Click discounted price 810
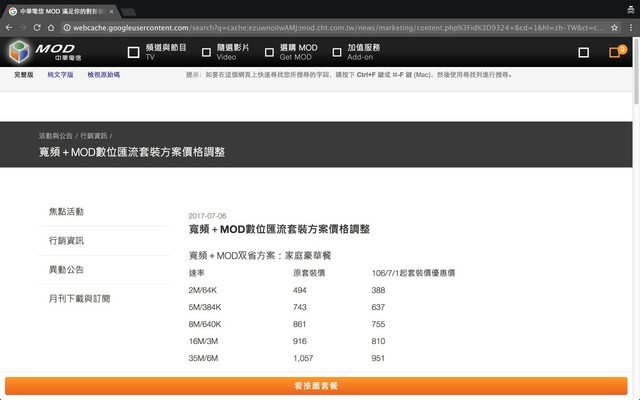 pos(378,341)
